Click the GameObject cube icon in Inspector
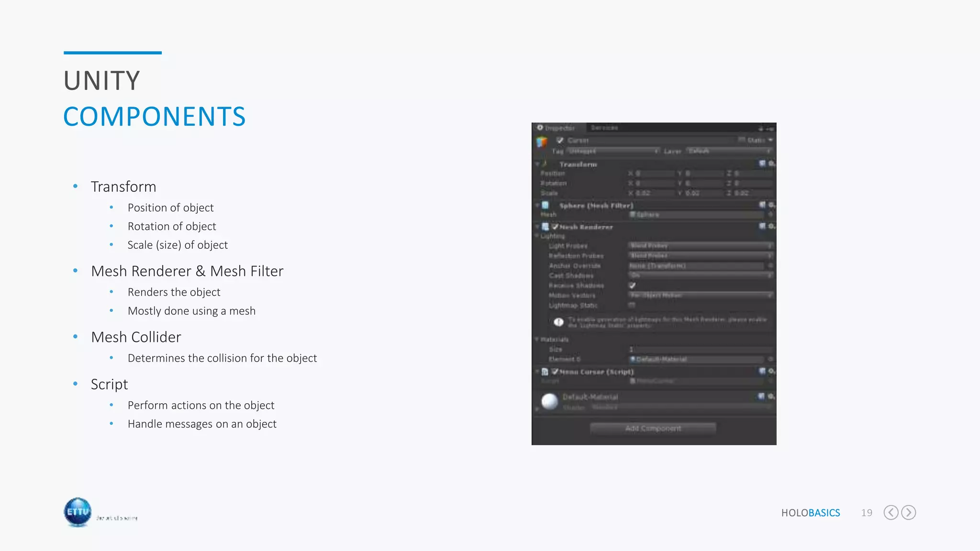Screen dimensions: 980x551 tap(542, 142)
